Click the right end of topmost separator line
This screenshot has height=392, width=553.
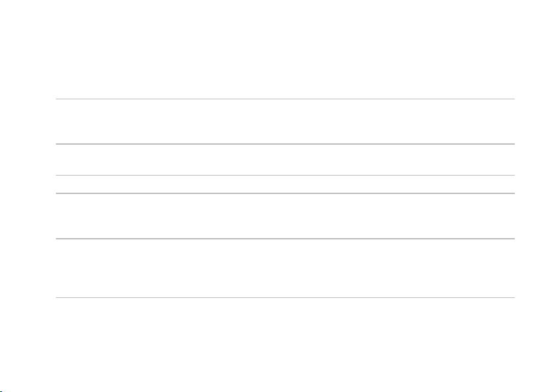click(513, 99)
